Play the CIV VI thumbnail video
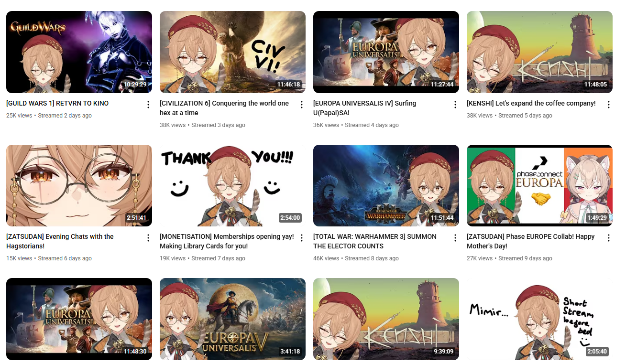 click(x=232, y=52)
